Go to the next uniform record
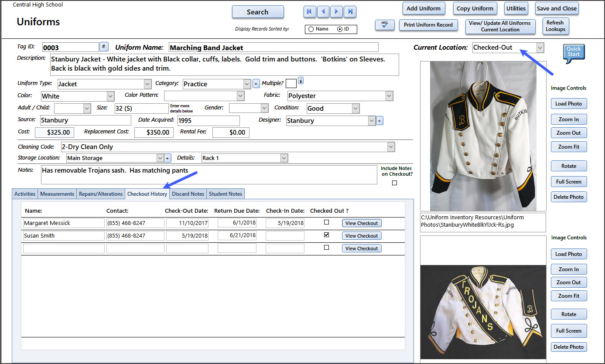The width and height of the screenshot is (605, 364). coord(336,12)
